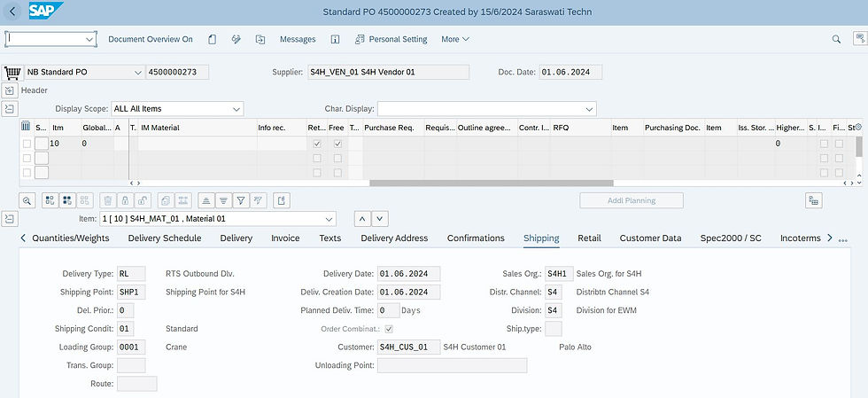Open the Delivery Address tab
This screenshot has height=398, width=868.
click(x=394, y=238)
